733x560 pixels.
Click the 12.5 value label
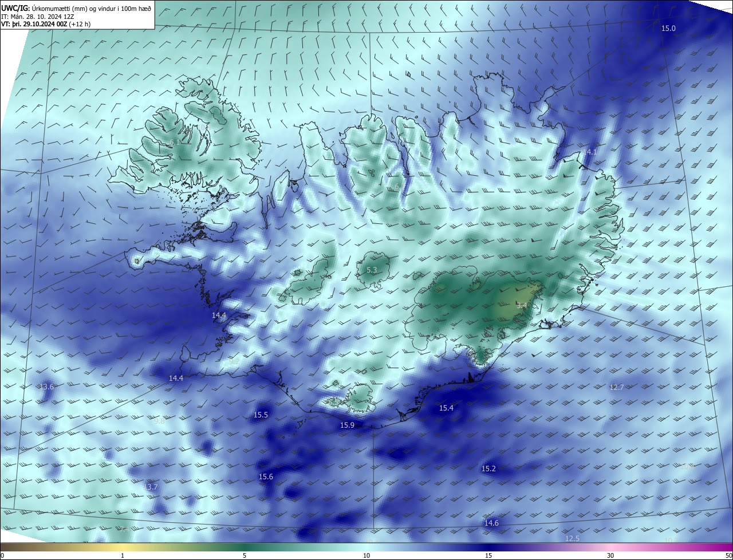point(572,538)
